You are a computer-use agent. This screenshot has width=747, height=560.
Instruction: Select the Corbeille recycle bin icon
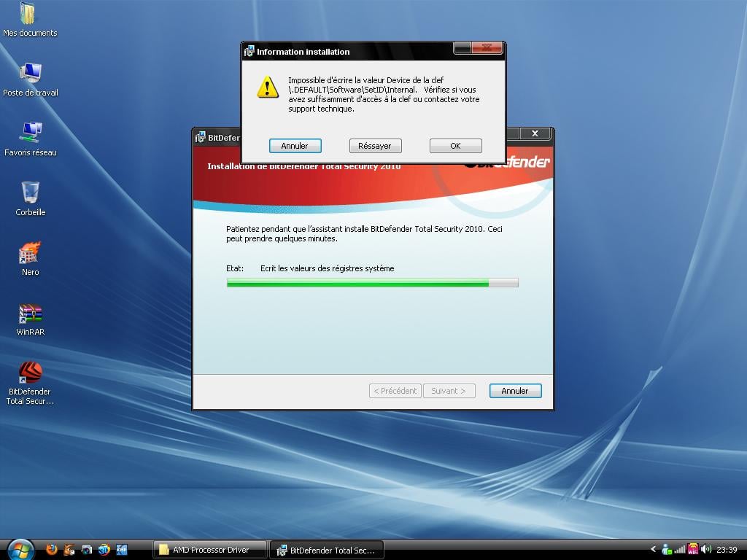click(31, 198)
